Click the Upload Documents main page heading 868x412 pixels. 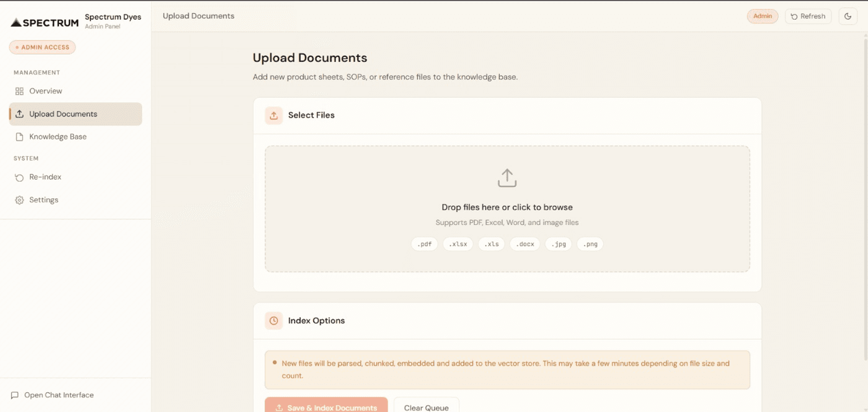click(x=310, y=58)
